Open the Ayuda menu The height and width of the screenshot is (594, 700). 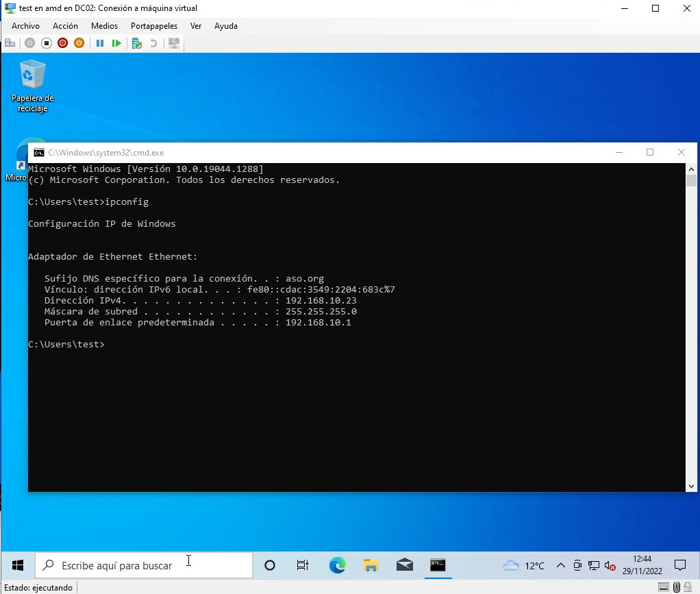point(226,26)
